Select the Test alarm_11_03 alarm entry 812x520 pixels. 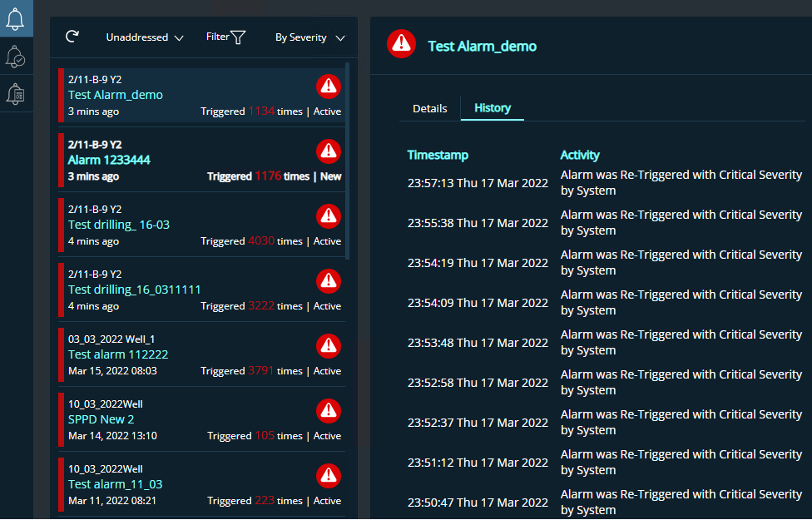116,484
